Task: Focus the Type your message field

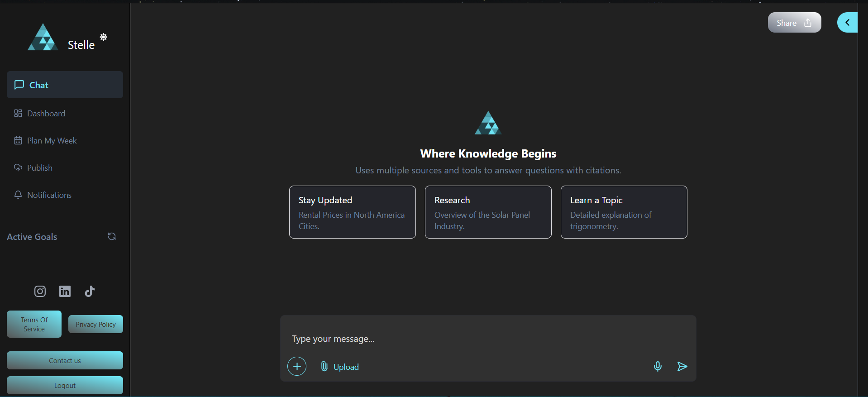Action: click(x=488, y=339)
